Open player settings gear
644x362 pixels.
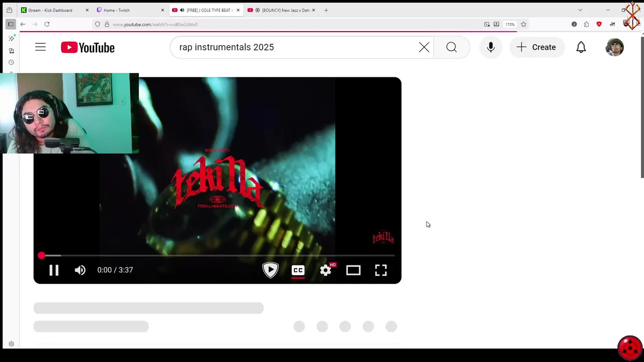pos(326,270)
